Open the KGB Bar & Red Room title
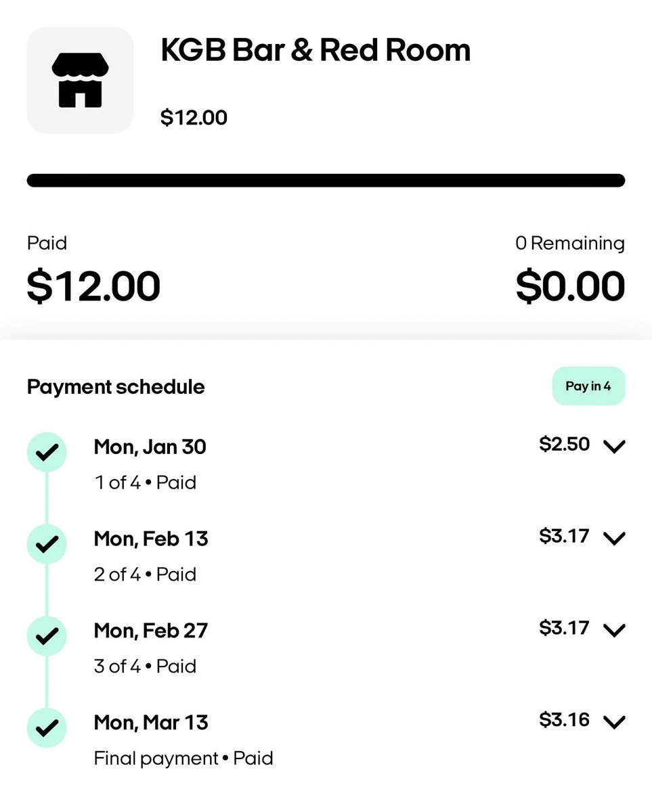652x812 pixels. [316, 51]
